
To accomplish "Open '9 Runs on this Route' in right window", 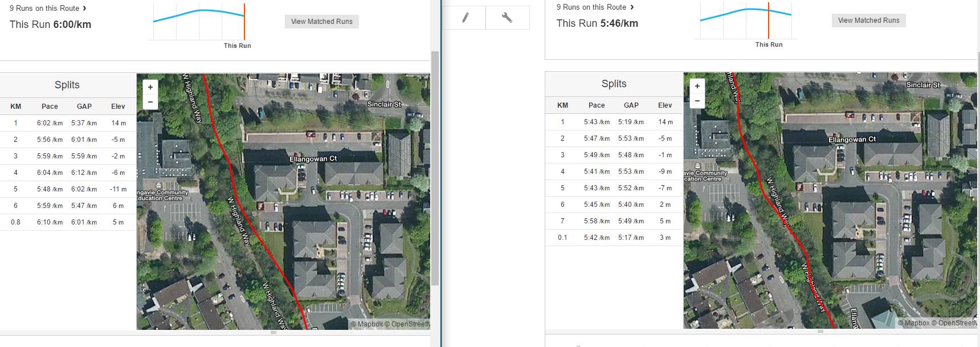I will (x=591, y=7).
